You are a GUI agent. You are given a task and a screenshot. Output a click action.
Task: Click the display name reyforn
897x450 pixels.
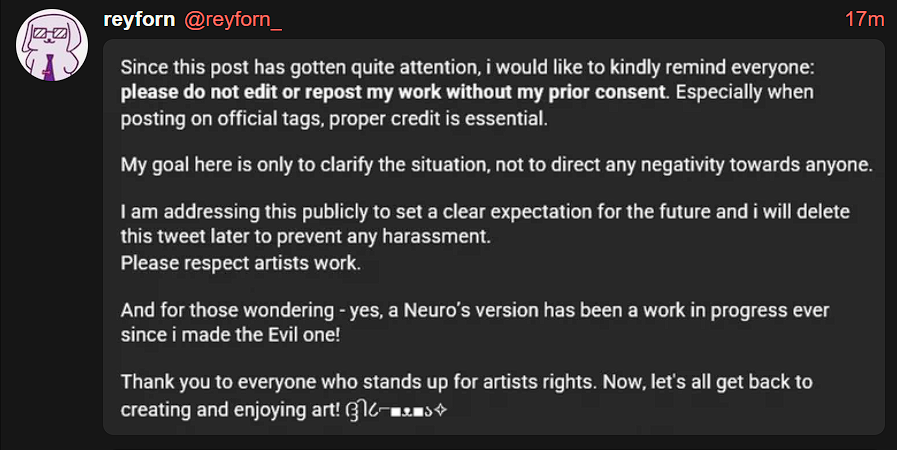click(x=139, y=19)
